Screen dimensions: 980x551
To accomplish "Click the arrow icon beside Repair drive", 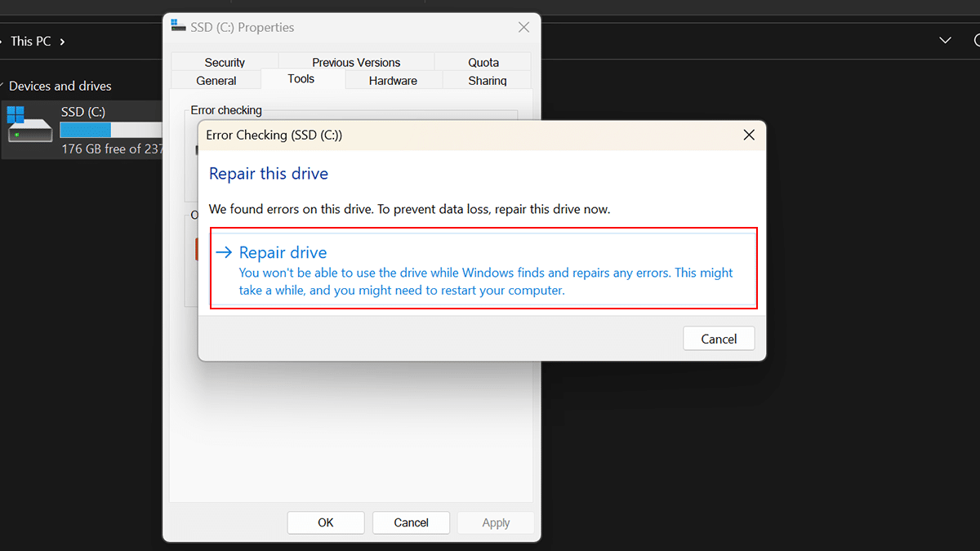I will coord(224,253).
